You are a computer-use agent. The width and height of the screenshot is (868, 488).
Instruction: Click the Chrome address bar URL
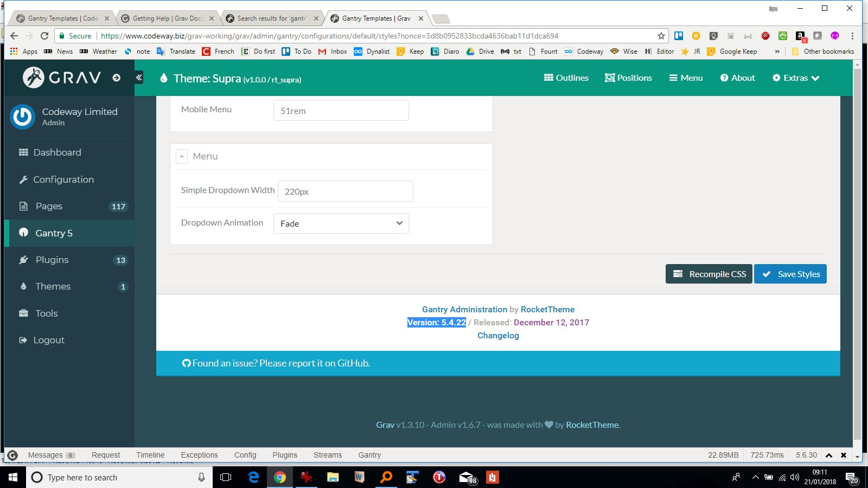coord(329,36)
